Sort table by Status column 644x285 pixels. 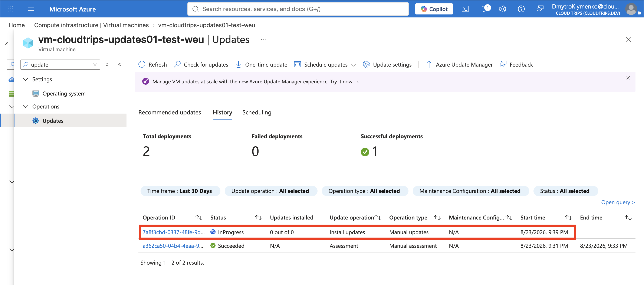point(259,218)
